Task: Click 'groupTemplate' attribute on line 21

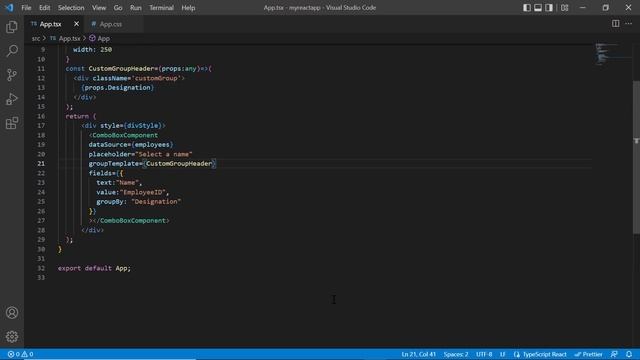Action: point(114,164)
